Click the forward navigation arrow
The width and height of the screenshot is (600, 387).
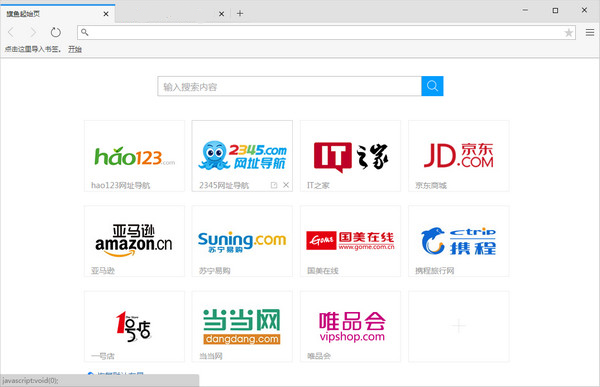pyautogui.click(x=33, y=32)
